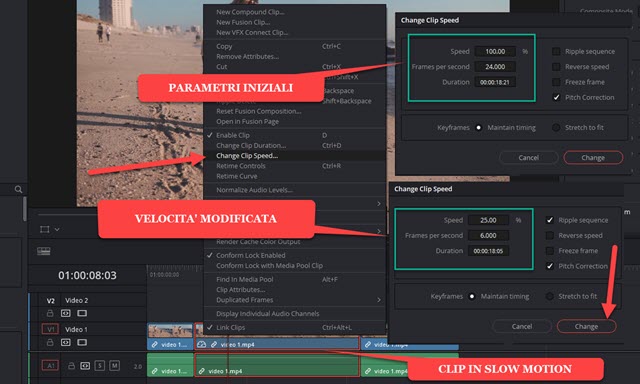Enable Reverse speed in the 100% speed dialog
This screenshot has height=384, width=640.
click(x=556, y=67)
